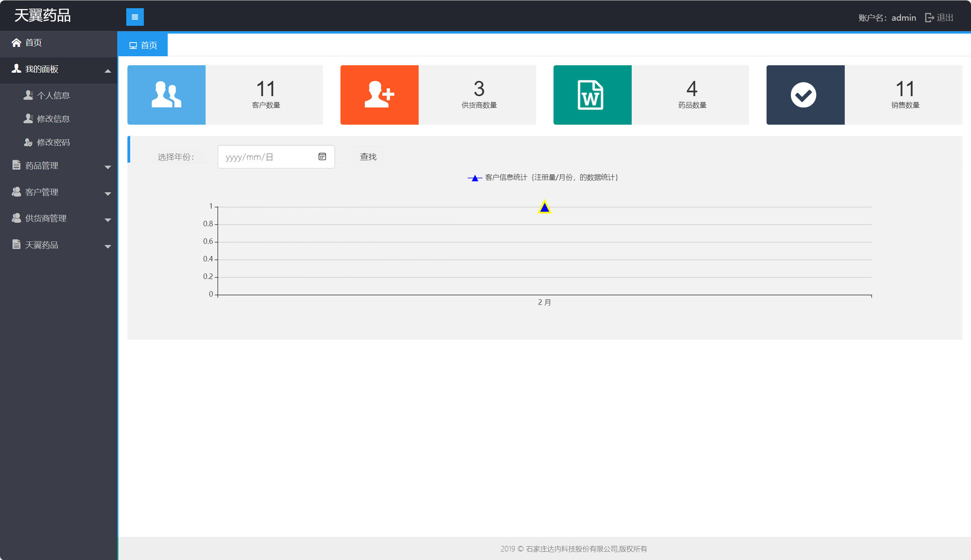Click the dark checkmark sales icon tile
Image resolution: width=971 pixels, height=560 pixels.
tap(805, 95)
